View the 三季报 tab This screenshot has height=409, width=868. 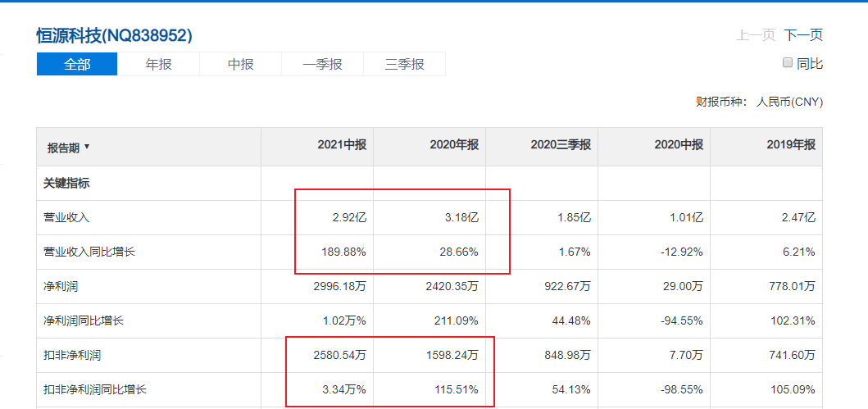404,64
